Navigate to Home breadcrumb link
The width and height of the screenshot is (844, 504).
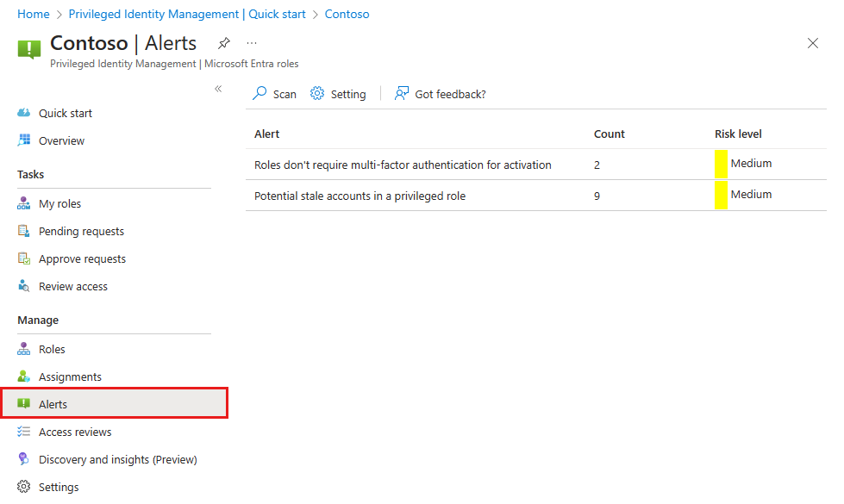click(34, 15)
